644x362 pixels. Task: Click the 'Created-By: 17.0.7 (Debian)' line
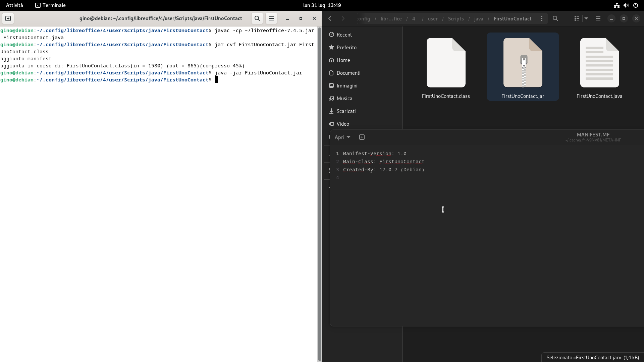(383, 170)
